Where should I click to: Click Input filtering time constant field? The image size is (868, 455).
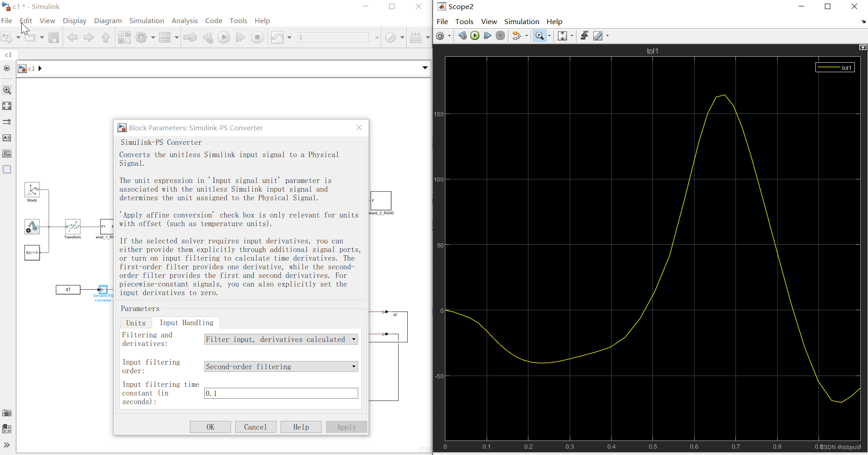[x=281, y=393]
